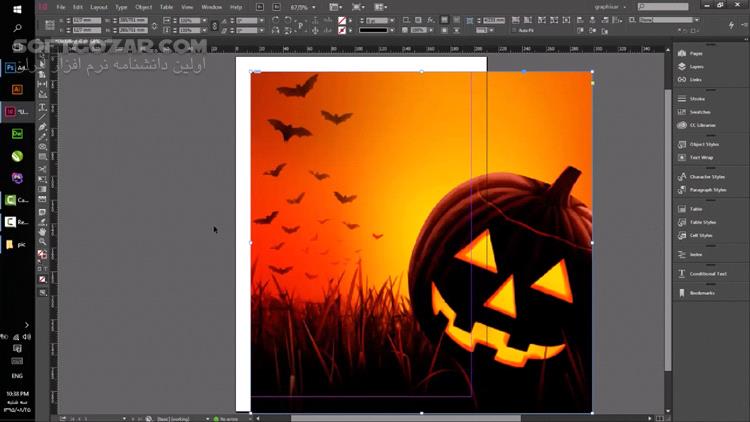The height and width of the screenshot is (422, 750).
Task: Click the Paragraph Styles panel icon
Action: tap(682, 190)
